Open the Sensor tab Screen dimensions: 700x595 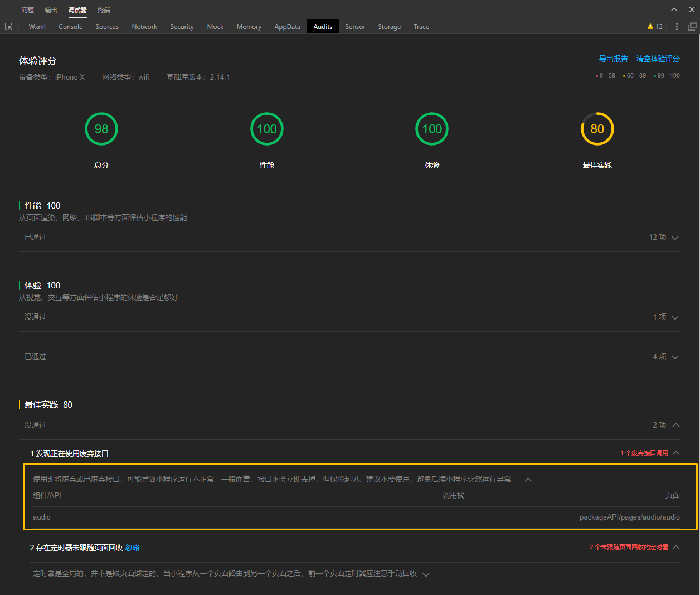[x=355, y=27]
